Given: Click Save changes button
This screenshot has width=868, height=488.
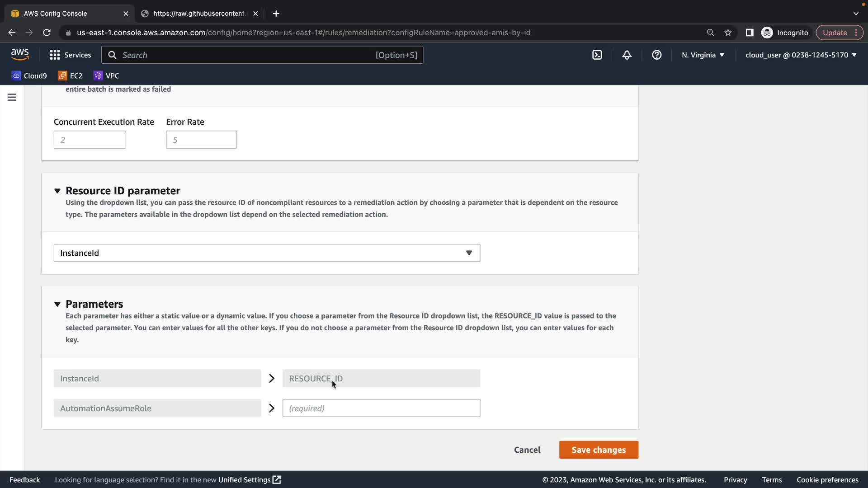Looking at the screenshot, I should [x=599, y=450].
